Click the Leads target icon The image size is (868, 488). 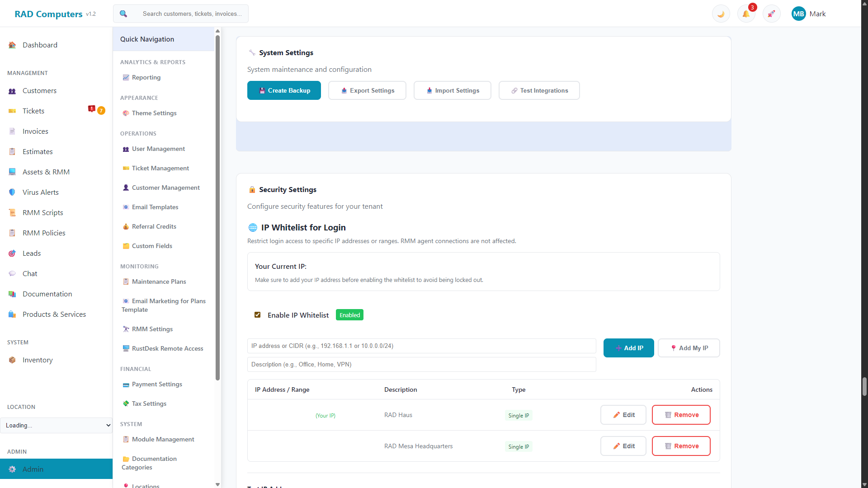[12, 253]
